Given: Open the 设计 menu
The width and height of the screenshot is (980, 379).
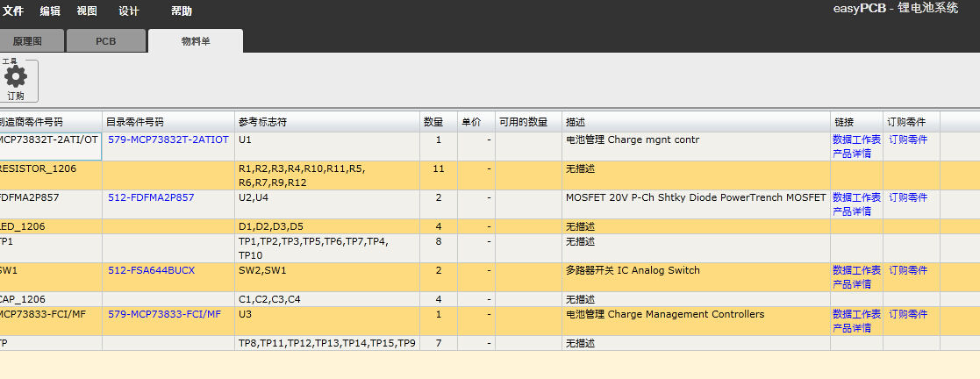Looking at the screenshot, I should (129, 11).
